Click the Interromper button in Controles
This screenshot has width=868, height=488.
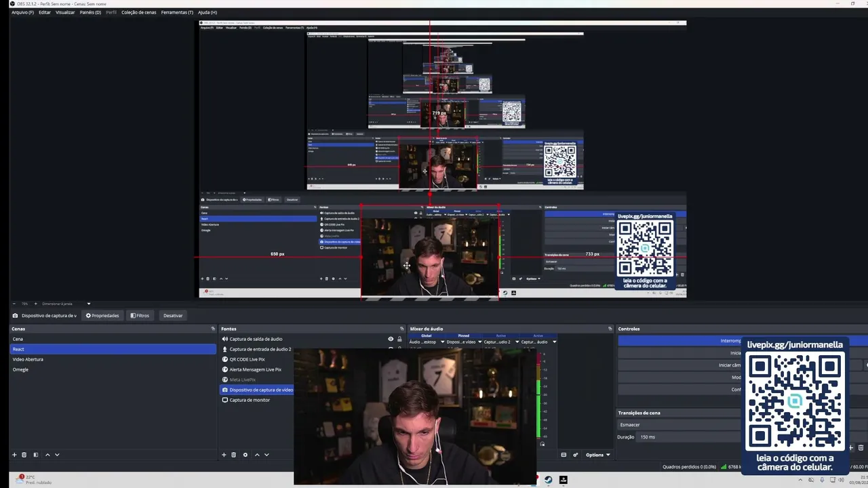tap(680, 341)
